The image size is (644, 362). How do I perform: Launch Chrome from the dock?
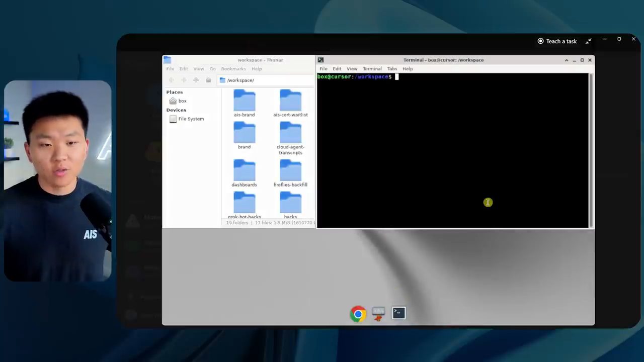tap(358, 314)
